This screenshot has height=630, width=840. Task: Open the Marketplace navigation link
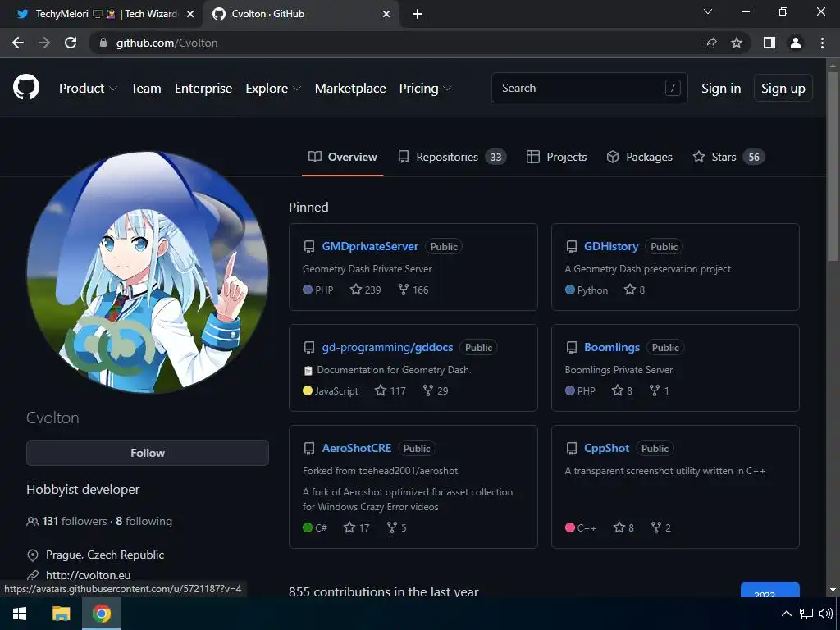(350, 89)
